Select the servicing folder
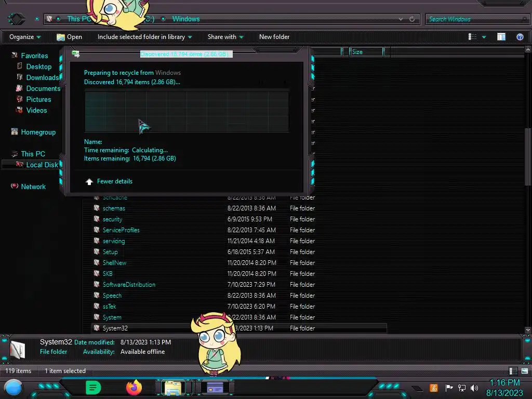This screenshot has height=399, width=532. (x=114, y=241)
